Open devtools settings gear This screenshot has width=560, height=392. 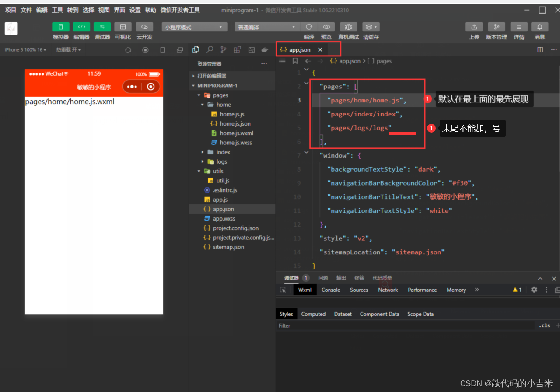tap(534, 290)
